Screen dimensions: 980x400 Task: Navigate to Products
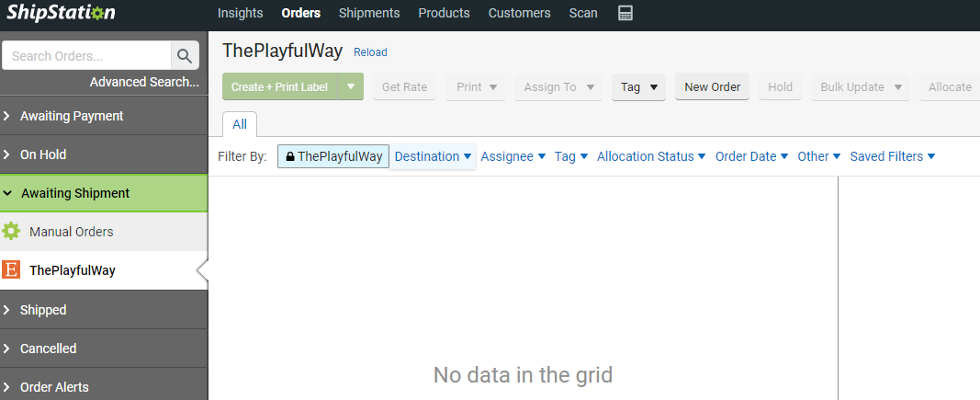tap(444, 13)
